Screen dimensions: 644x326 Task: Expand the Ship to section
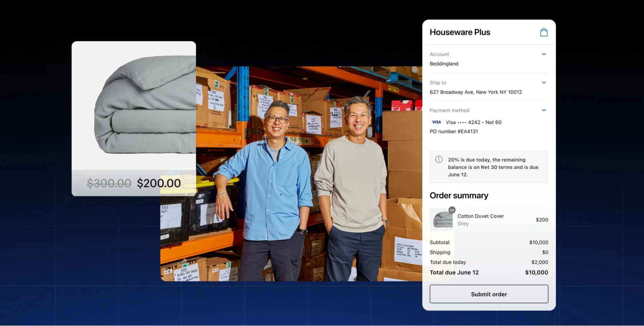[544, 82]
